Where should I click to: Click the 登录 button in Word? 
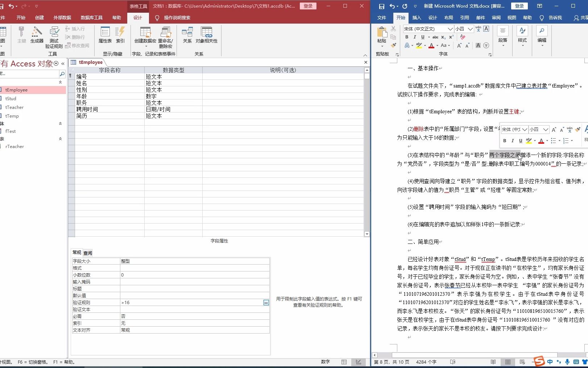519,6
